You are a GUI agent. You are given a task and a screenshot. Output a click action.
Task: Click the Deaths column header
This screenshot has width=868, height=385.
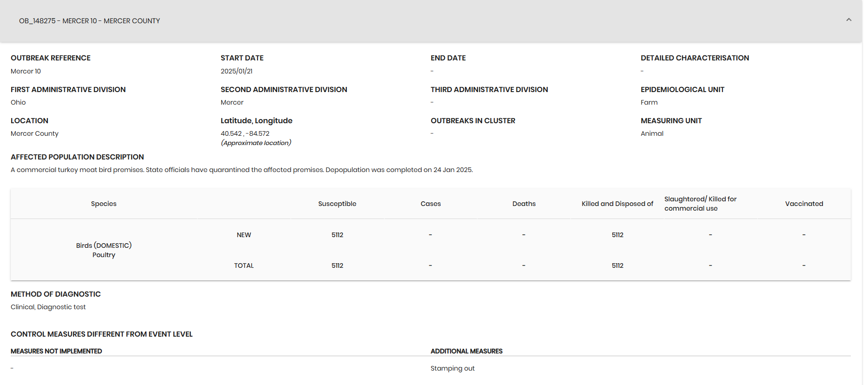pos(524,204)
